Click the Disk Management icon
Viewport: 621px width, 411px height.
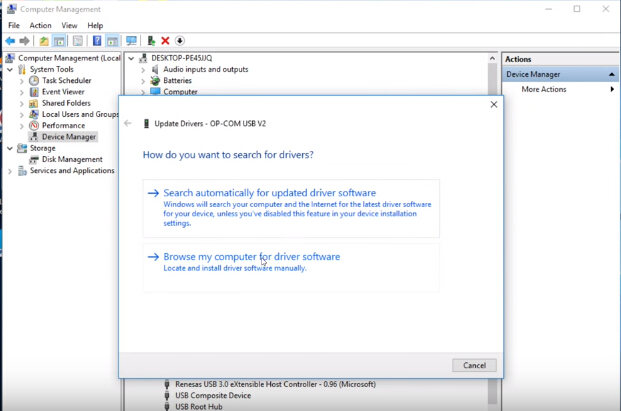(34, 160)
